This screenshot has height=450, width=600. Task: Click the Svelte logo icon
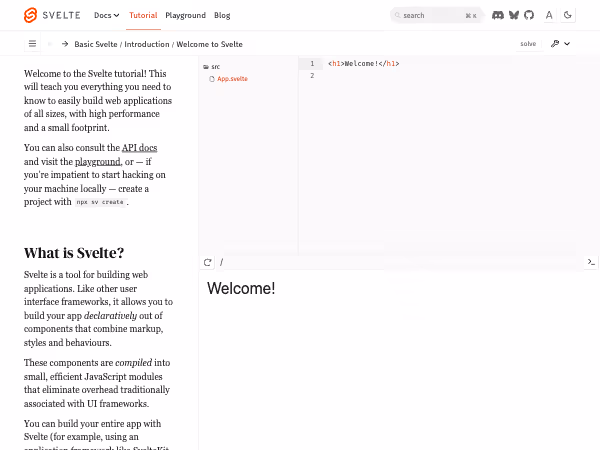point(31,15)
